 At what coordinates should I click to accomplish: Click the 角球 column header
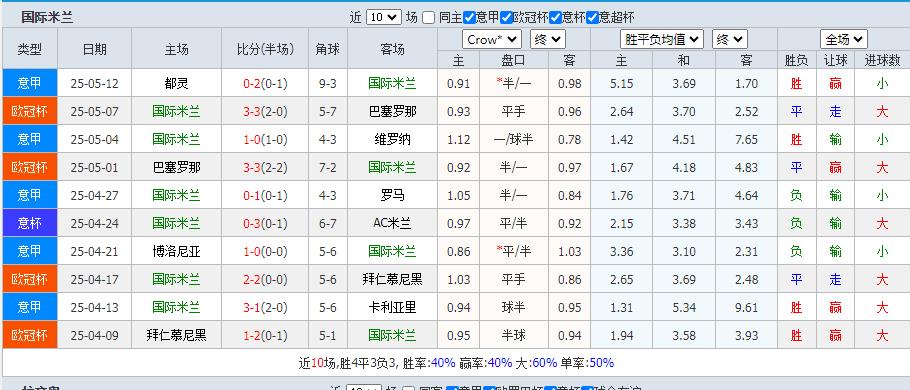[328, 49]
